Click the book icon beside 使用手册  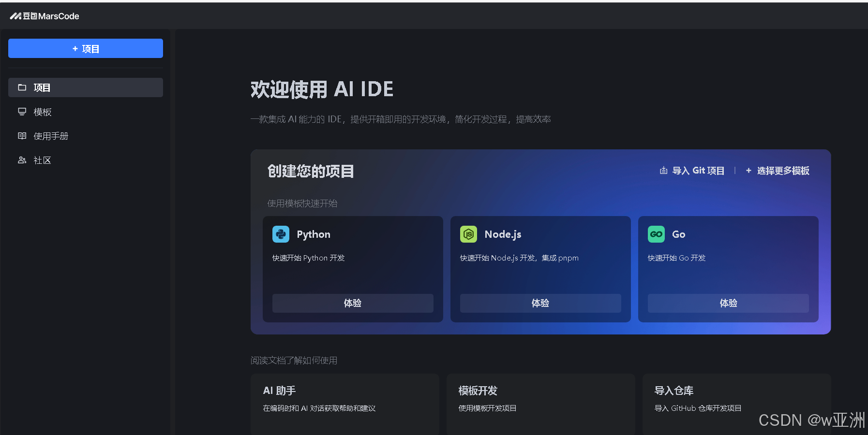[x=22, y=136]
